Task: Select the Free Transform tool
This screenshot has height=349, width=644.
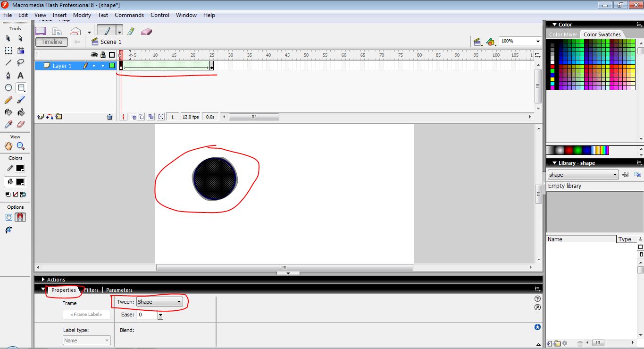Action: pyautogui.click(x=8, y=51)
